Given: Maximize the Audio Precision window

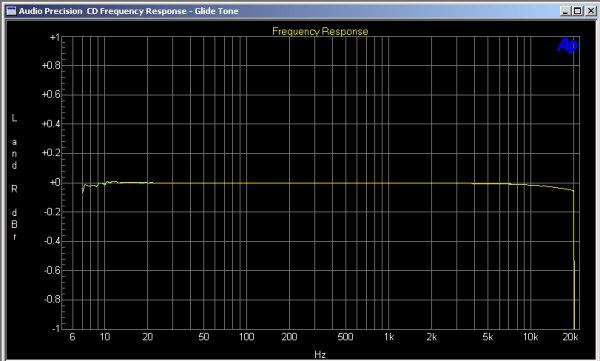Looking at the screenshot, I should 577,11.
